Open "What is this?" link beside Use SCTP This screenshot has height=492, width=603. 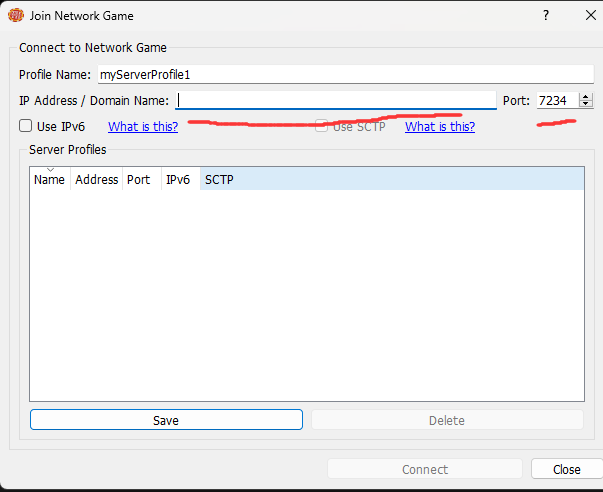point(439,126)
